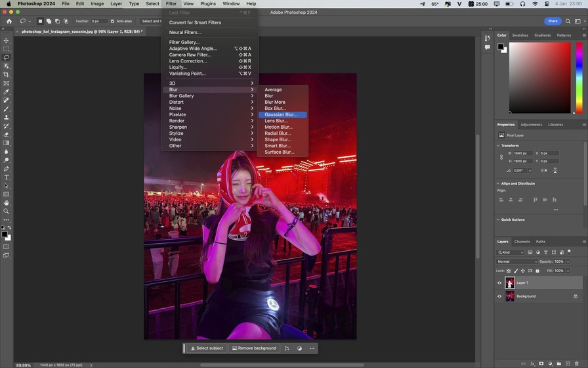Open layer Kind filter dropdown

point(510,252)
